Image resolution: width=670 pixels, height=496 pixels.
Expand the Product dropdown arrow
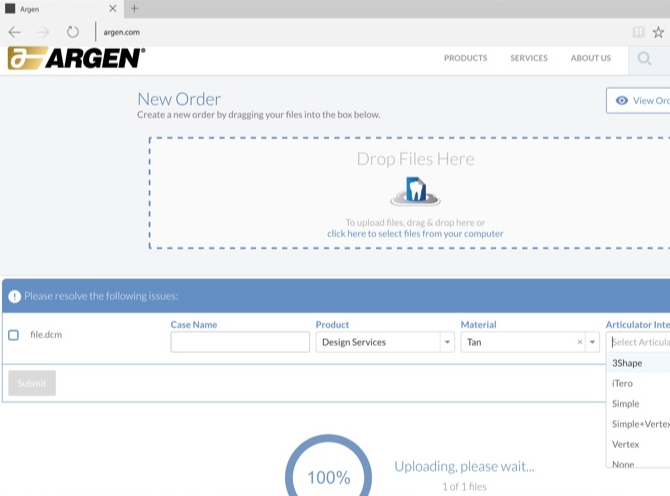447,342
